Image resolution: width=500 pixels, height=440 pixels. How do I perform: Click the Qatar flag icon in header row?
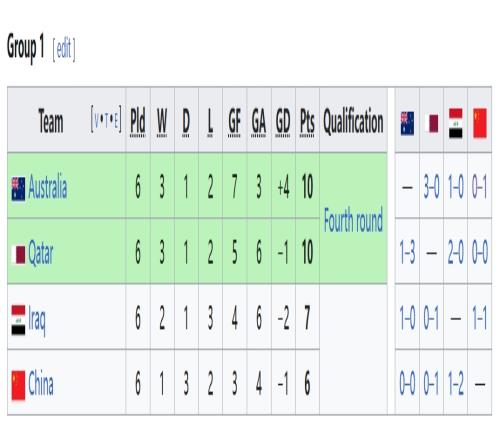[x=431, y=123]
